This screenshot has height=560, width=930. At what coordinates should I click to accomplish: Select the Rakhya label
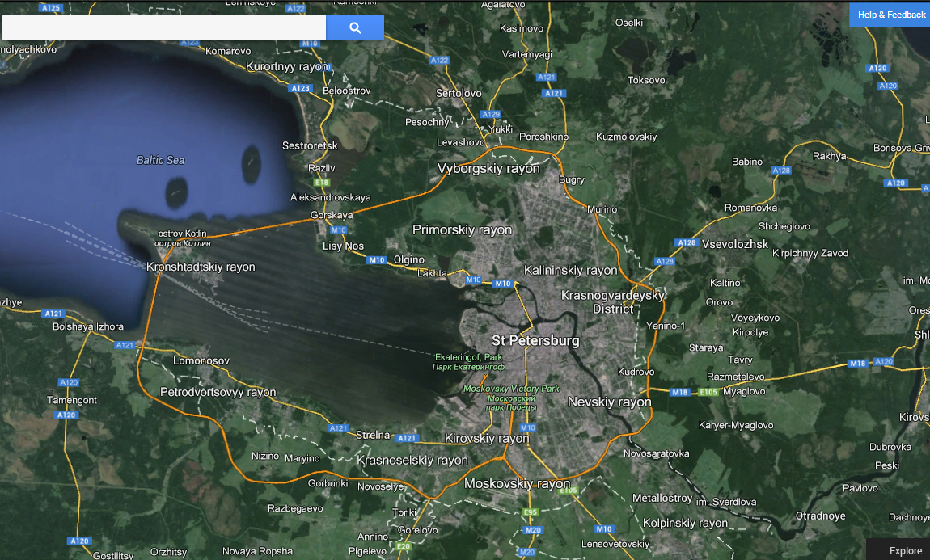click(x=829, y=156)
